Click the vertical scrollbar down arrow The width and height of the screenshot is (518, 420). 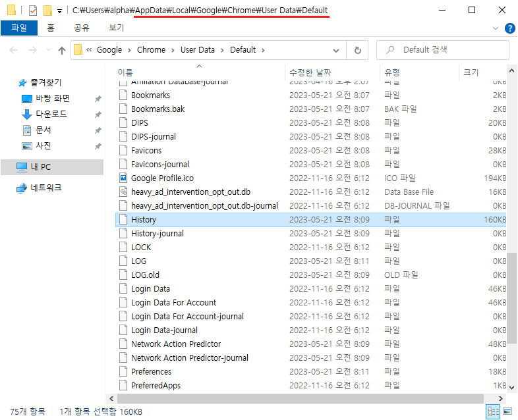click(511, 387)
